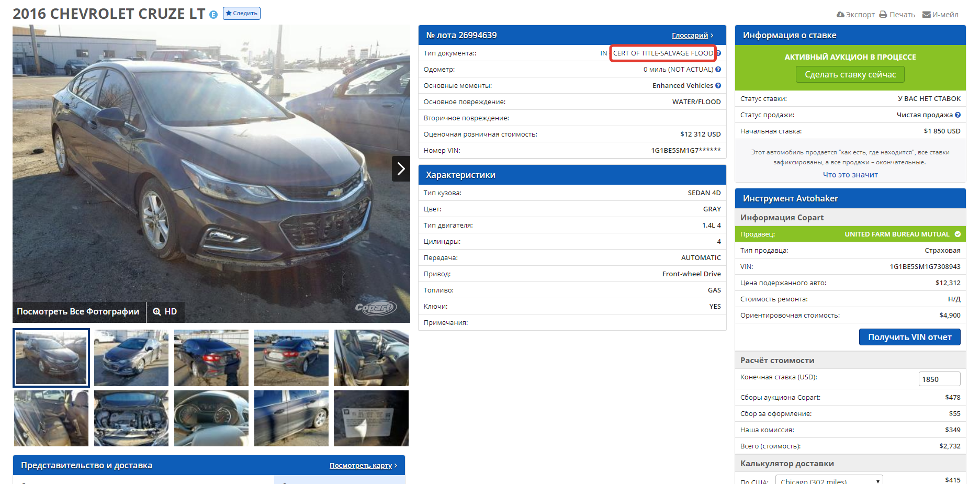980x484 pixels.
Task: Click the $1 850 USD starting bid
Action: pyautogui.click(x=942, y=131)
